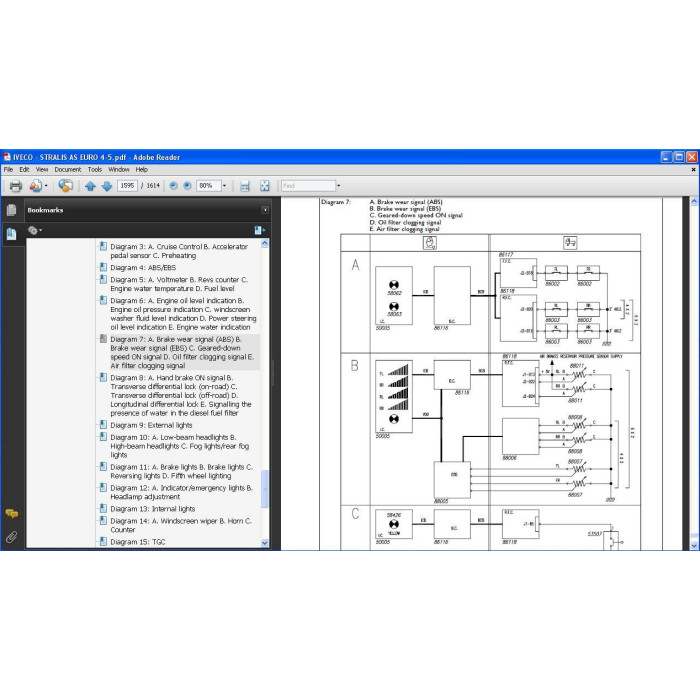
Task: Click page number field showing 1595
Action: 127,186
